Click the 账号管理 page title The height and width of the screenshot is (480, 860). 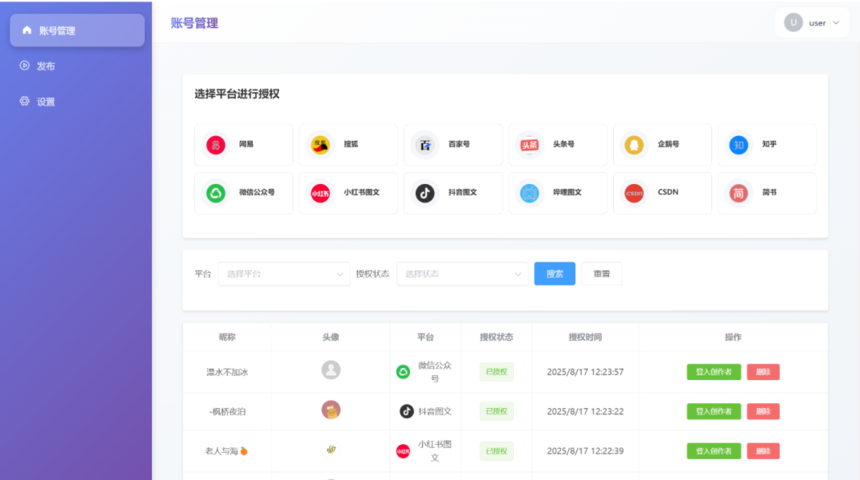(194, 23)
